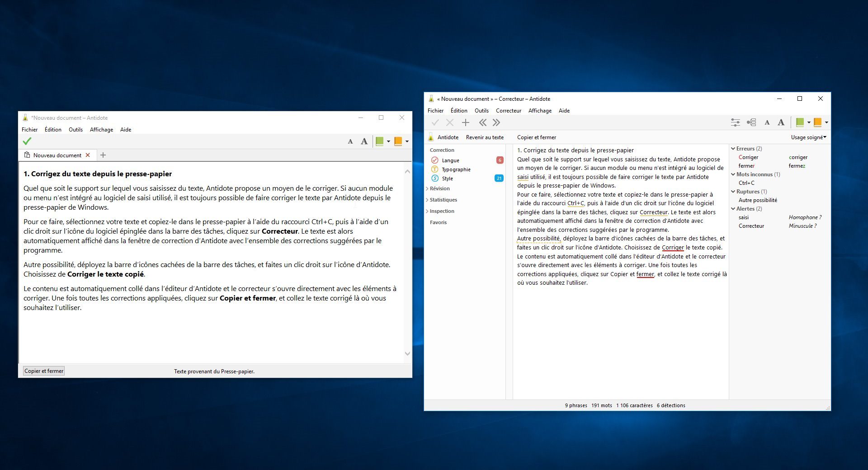Select the Corriger error entry in list

pos(780,157)
